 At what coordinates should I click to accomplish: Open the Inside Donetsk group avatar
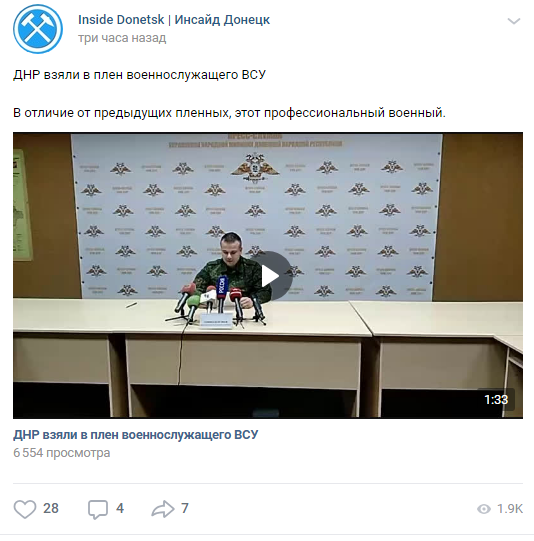click(38, 29)
